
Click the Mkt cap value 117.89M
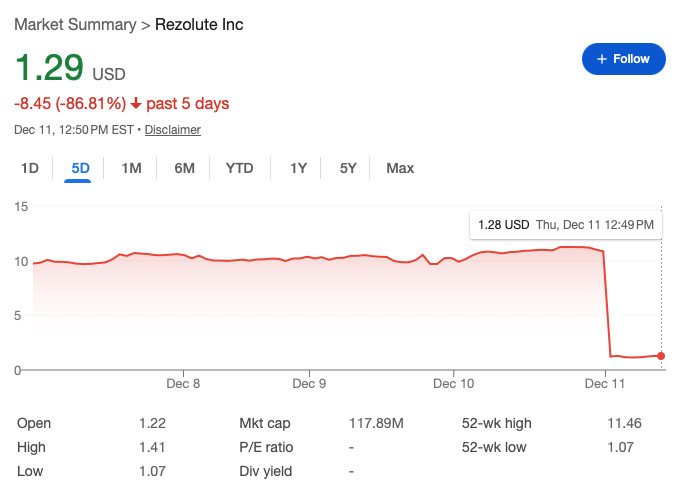point(376,424)
